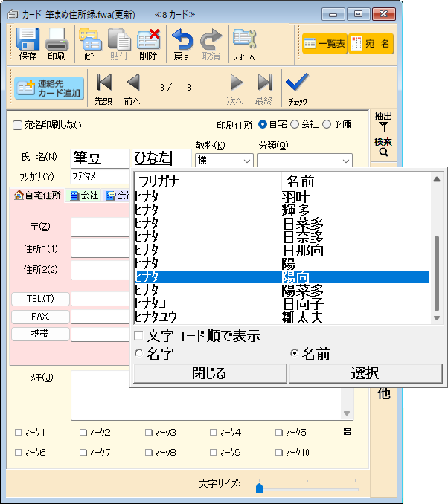Click the 閉じる button

click(210, 373)
